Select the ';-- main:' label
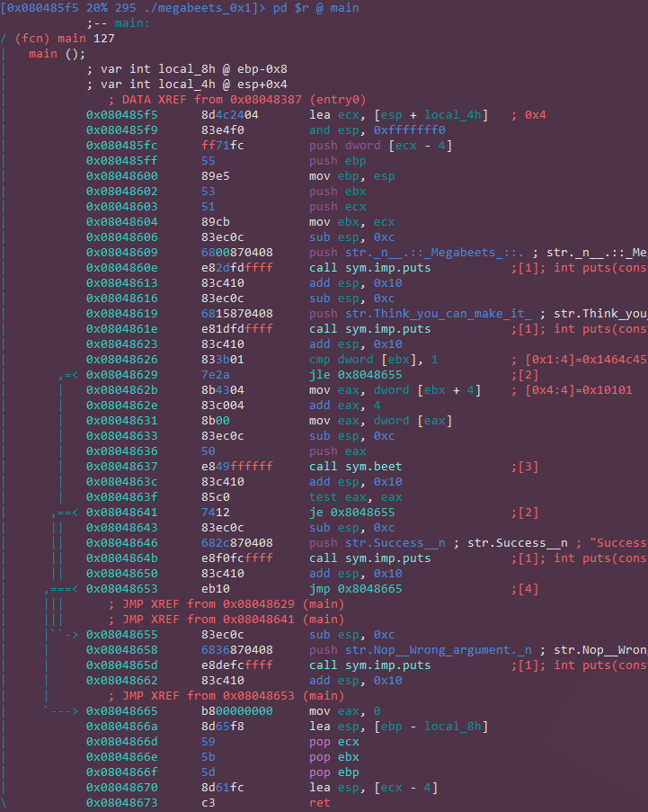Image resolution: width=648 pixels, height=812 pixels. point(118,23)
